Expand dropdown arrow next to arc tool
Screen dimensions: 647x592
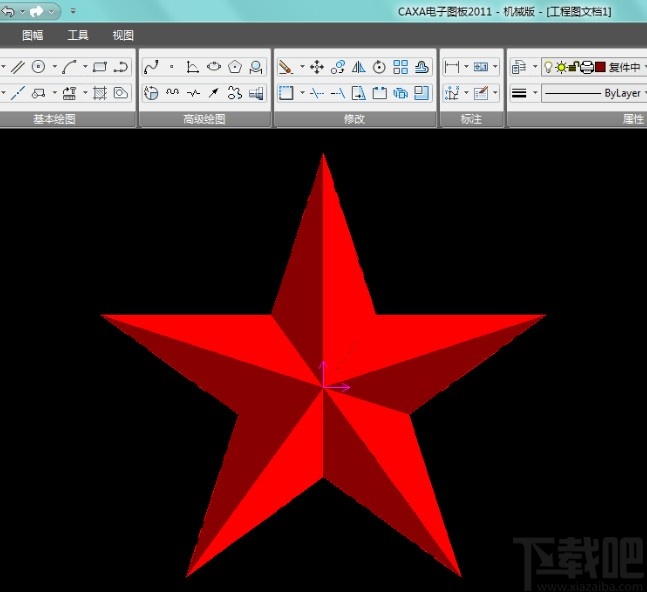(x=85, y=67)
